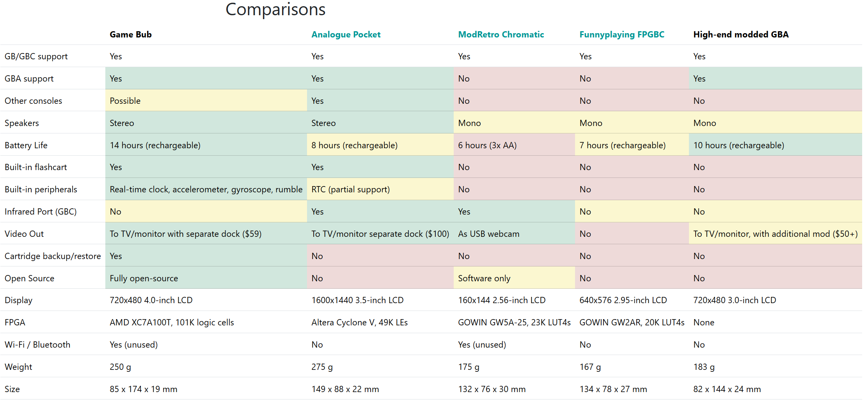Screen dimensions: 868x403
Task: Follow the Funnyplaying FPGBC link
Action: (621, 34)
